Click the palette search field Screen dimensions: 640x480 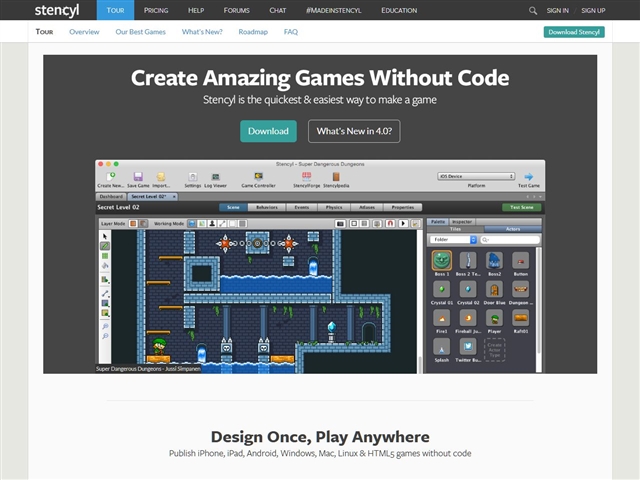[510, 240]
